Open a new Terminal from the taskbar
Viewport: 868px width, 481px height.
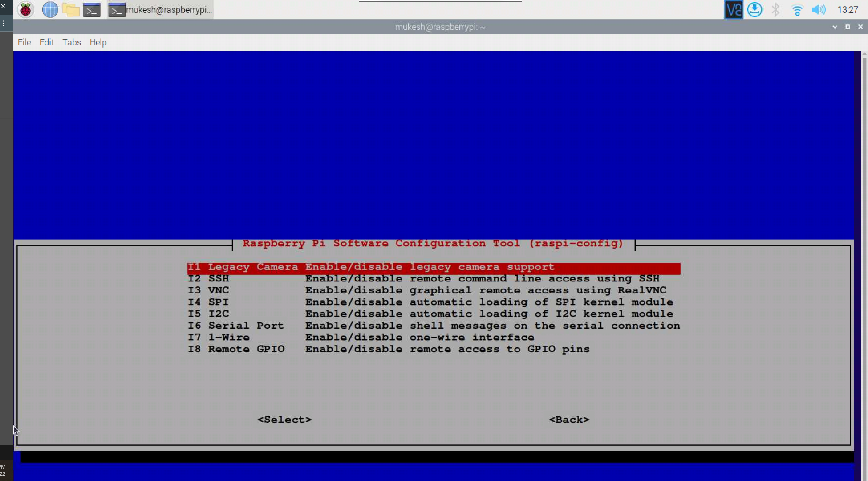pos(92,9)
